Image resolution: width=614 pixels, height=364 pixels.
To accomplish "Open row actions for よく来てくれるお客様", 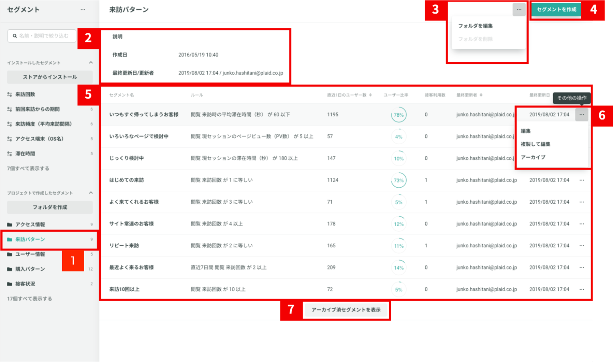I will (582, 202).
